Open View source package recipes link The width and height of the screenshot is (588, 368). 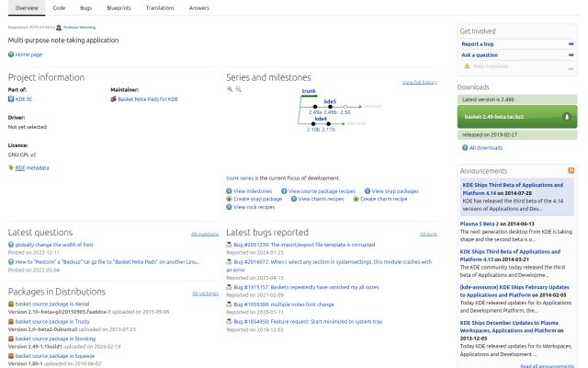322,191
